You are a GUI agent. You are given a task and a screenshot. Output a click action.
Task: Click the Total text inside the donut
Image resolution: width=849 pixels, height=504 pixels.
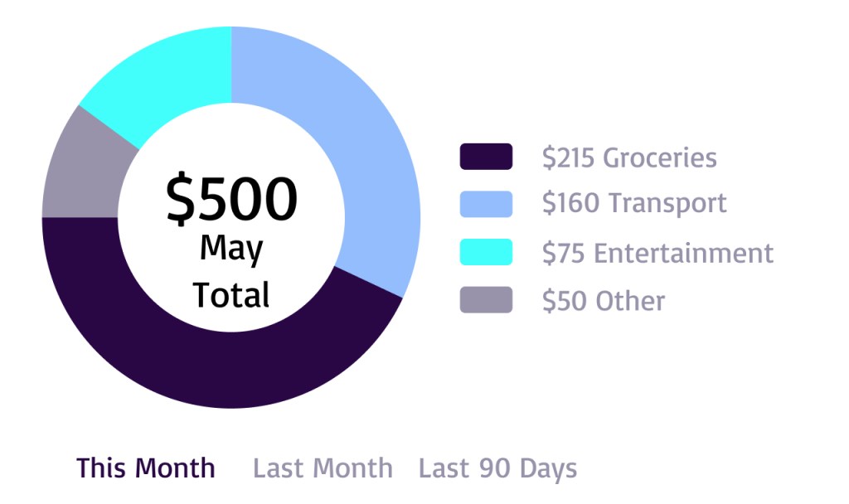231,294
